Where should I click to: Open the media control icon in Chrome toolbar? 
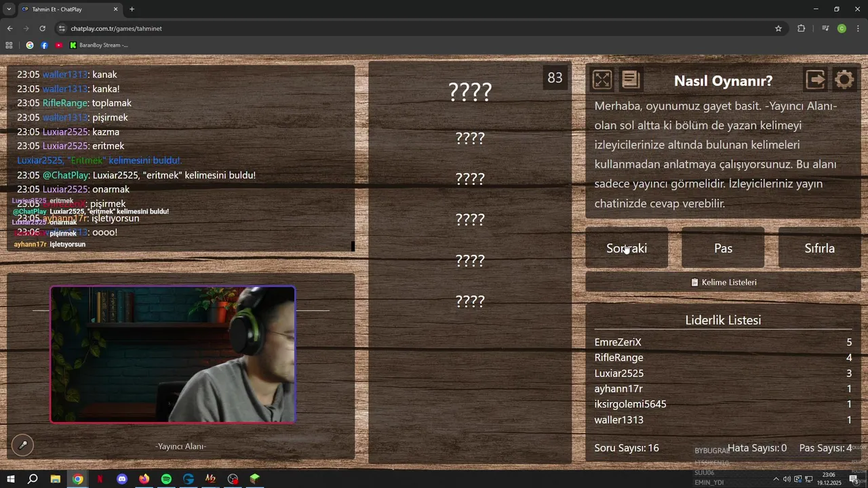825,28
